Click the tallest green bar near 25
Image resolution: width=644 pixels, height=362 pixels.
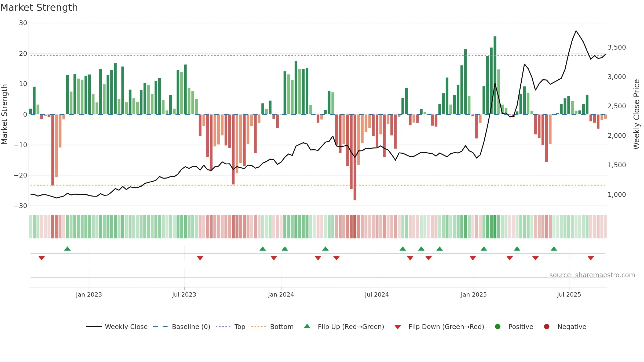coord(495,75)
